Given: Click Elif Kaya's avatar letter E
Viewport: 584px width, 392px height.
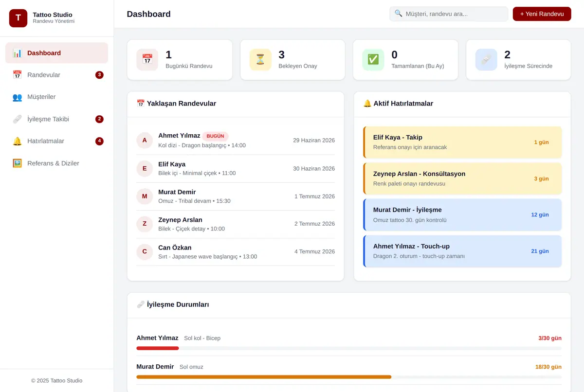Looking at the screenshot, I should click(145, 168).
